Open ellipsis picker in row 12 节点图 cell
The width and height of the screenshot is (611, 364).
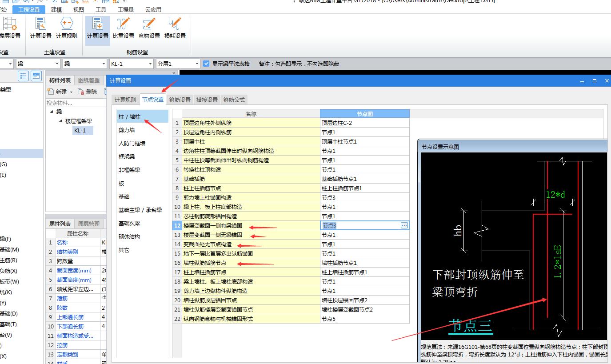[x=404, y=225]
